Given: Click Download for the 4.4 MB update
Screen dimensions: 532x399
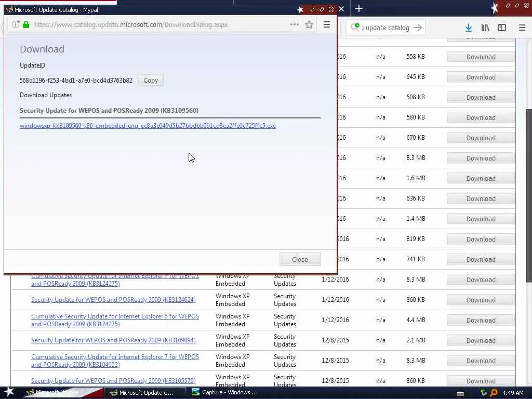Looking at the screenshot, I should [x=481, y=320].
